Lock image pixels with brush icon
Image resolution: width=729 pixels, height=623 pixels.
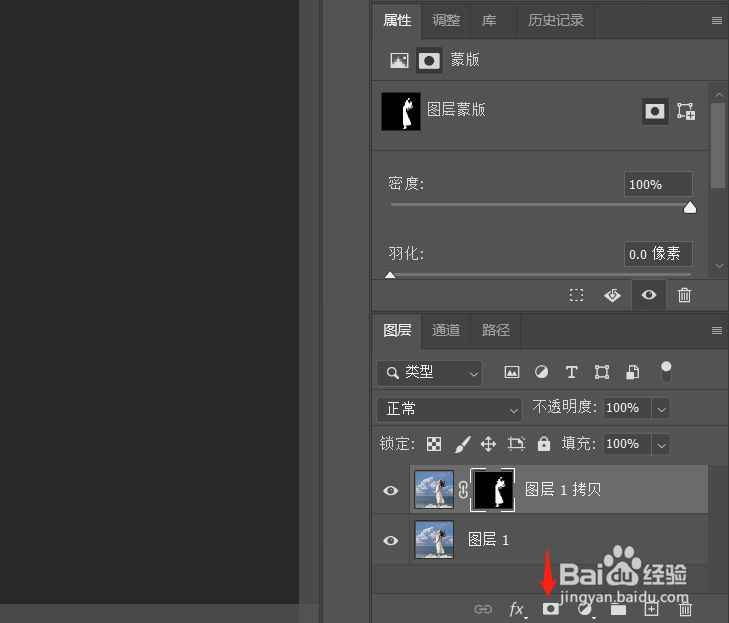click(x=462, y=444)
